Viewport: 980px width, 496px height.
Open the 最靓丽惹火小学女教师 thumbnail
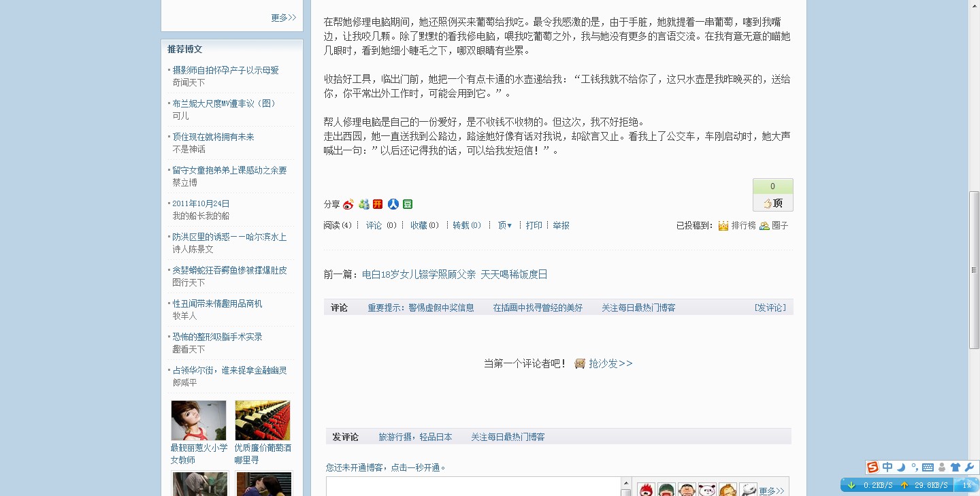coord(199,420)
